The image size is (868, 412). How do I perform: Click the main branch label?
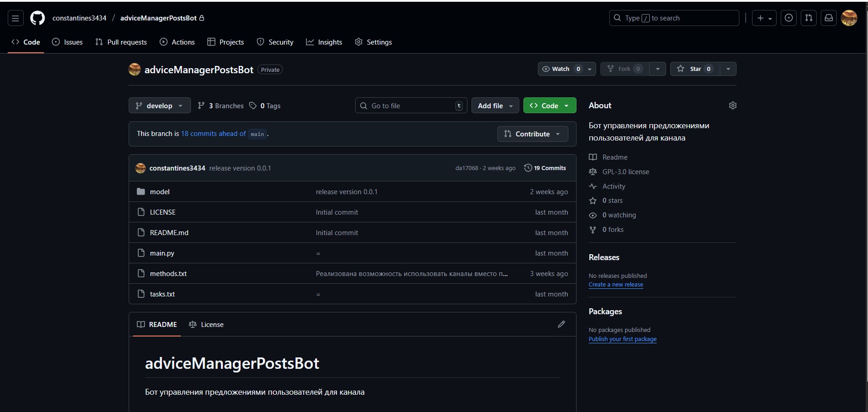257,134
